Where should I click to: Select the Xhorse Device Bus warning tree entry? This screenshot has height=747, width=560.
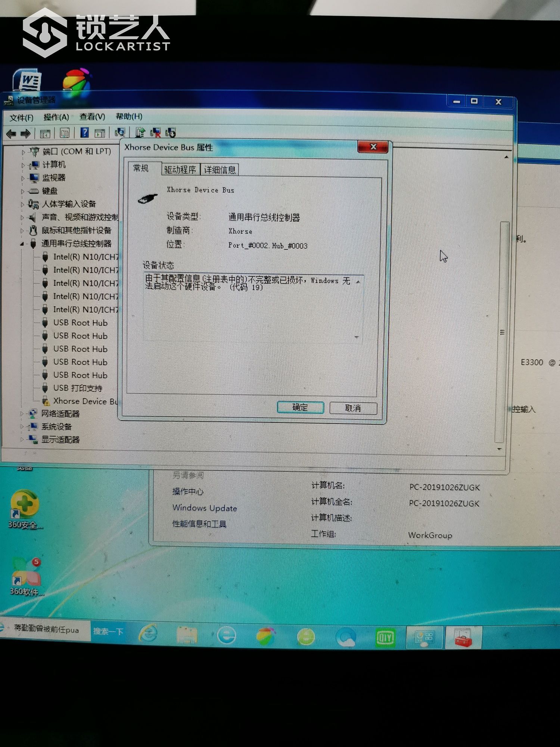click(80, 401)
